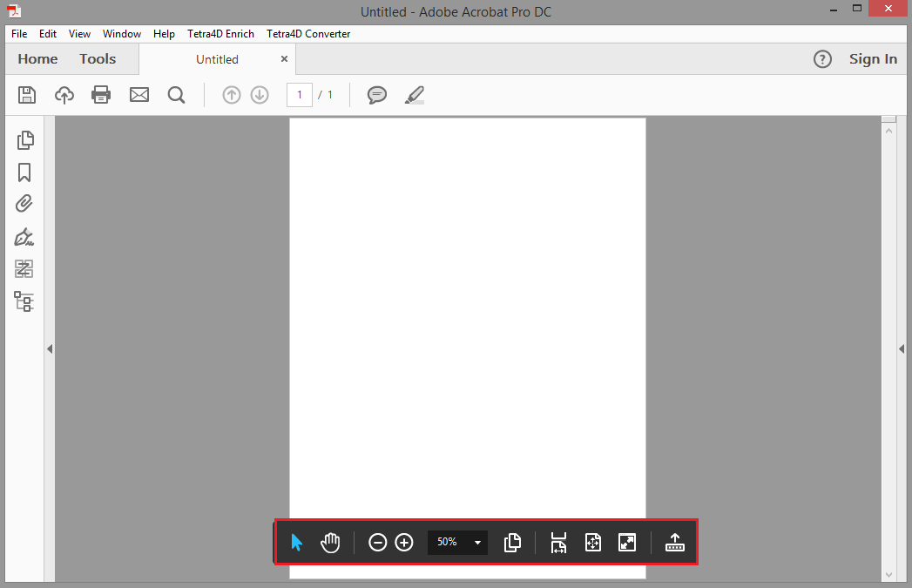Collapse the left navigation pane arrow
This screenshot has height=588, width=912.
[50, 349]
